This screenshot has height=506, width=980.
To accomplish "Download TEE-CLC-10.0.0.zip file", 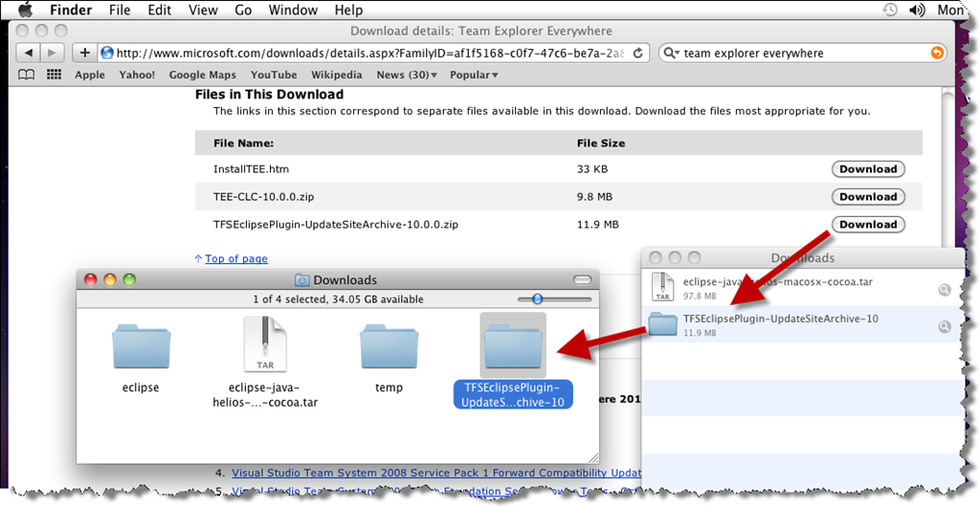I will click(x=868, y=197).
